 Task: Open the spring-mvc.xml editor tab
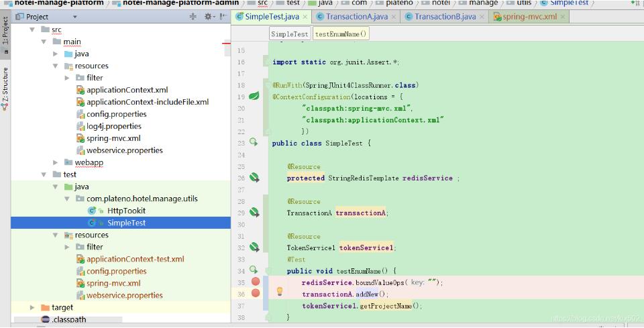click(529, 17)
